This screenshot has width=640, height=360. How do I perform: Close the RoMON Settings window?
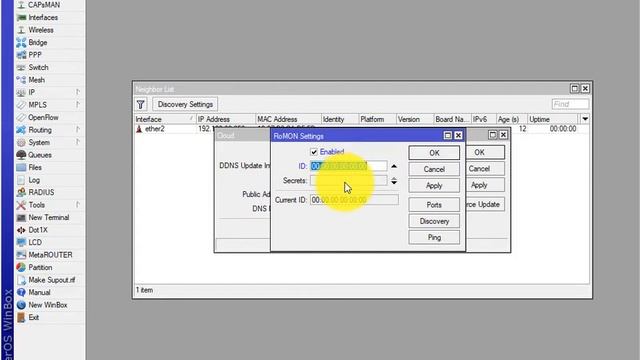(458, 136)
